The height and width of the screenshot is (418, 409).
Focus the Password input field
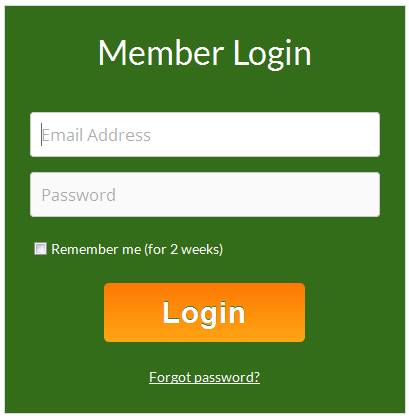[x=205, y=195]
